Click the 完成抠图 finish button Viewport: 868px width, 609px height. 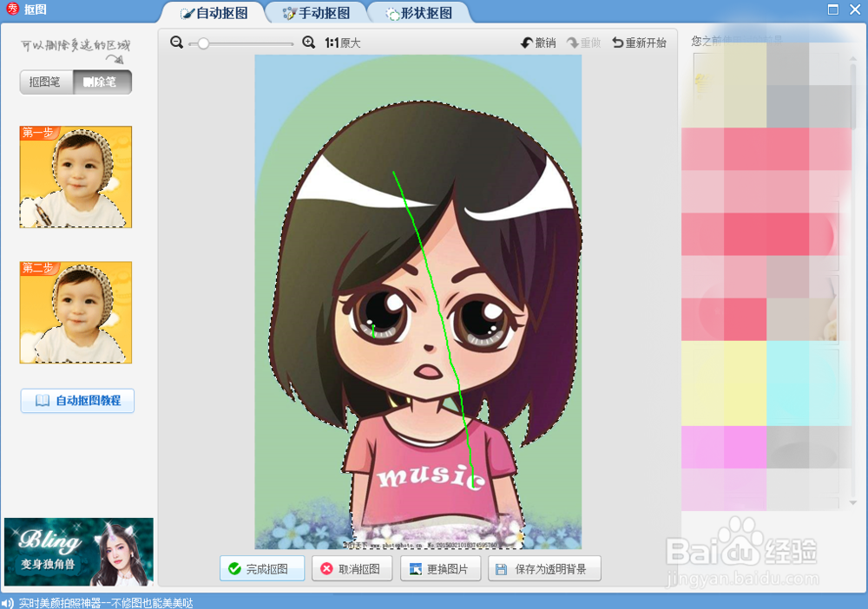pyautogui.click(x=262, y=568)
